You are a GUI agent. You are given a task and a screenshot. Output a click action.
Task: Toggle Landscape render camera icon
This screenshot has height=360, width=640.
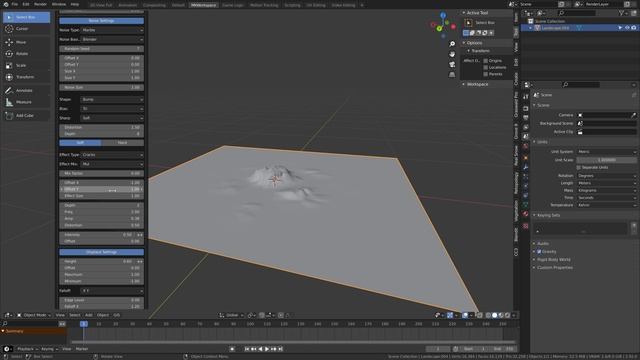634,28
